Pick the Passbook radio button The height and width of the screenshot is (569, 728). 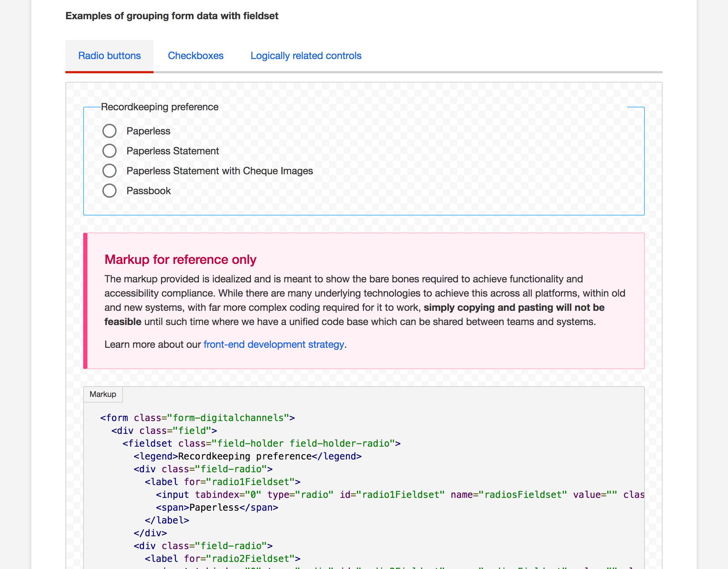[109, 191]
